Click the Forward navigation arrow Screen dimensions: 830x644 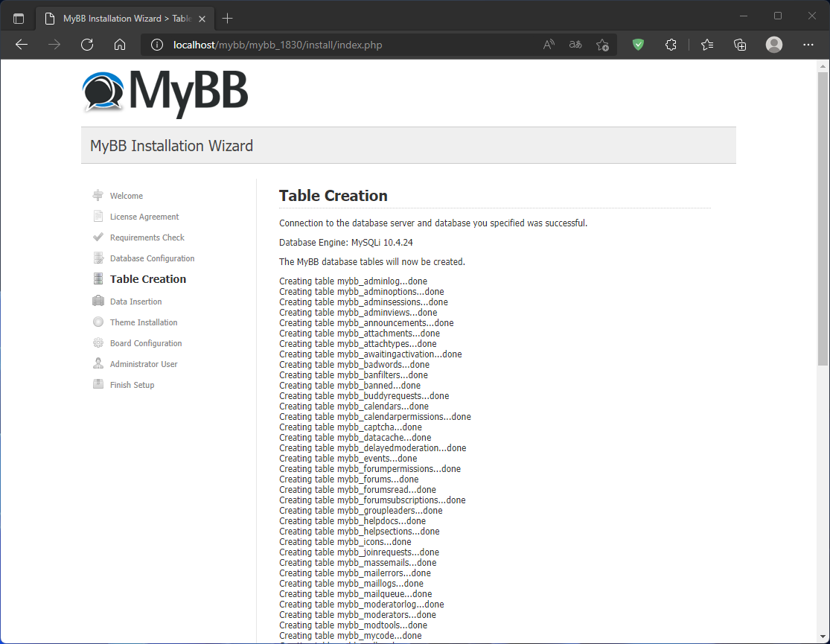click(x=54, y=45)
